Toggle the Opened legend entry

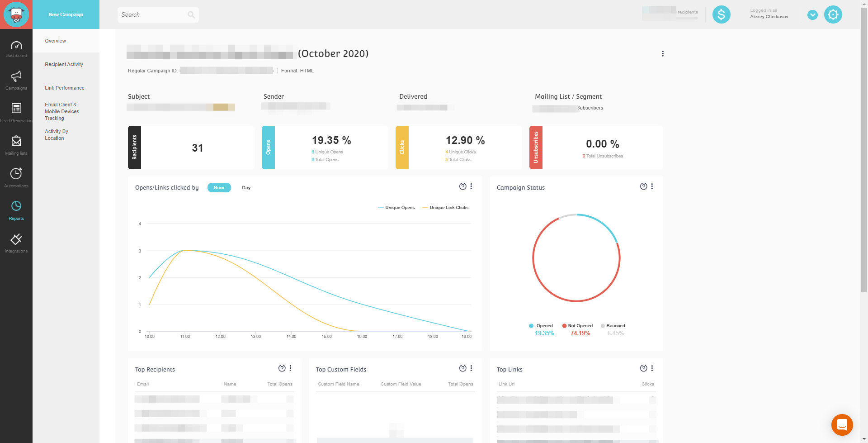click(541, 326)
